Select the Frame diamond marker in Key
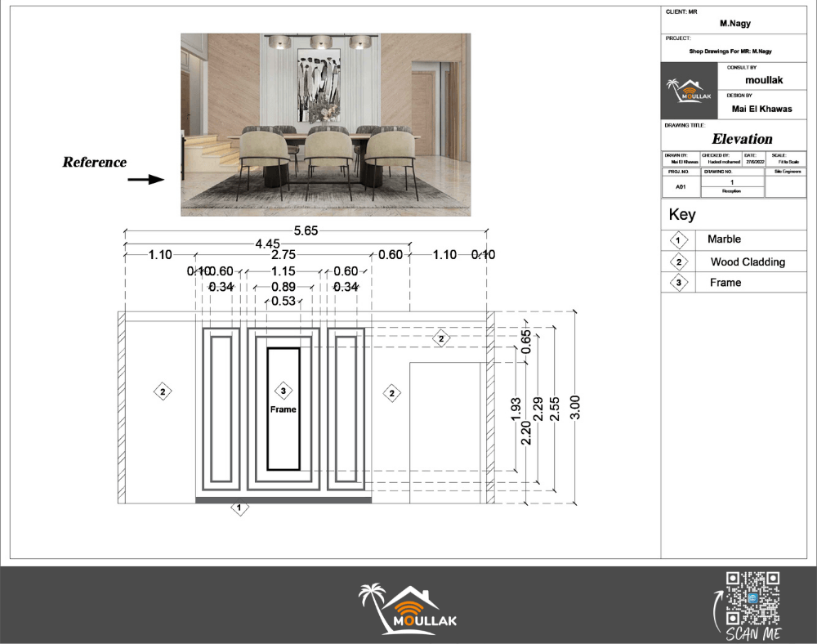Image resolution: width=817 pixels, height=644 pixels. point(678,283)
